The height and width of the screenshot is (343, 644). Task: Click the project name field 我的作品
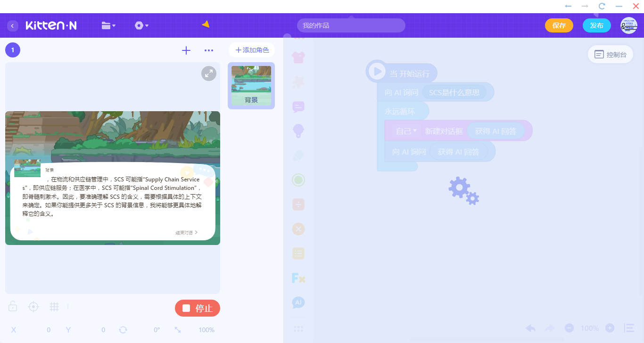[x=351, y=25]
